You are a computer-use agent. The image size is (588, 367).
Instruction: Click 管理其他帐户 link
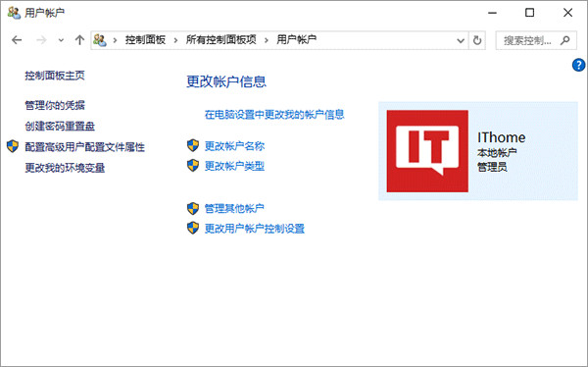[x=234, y=208]
